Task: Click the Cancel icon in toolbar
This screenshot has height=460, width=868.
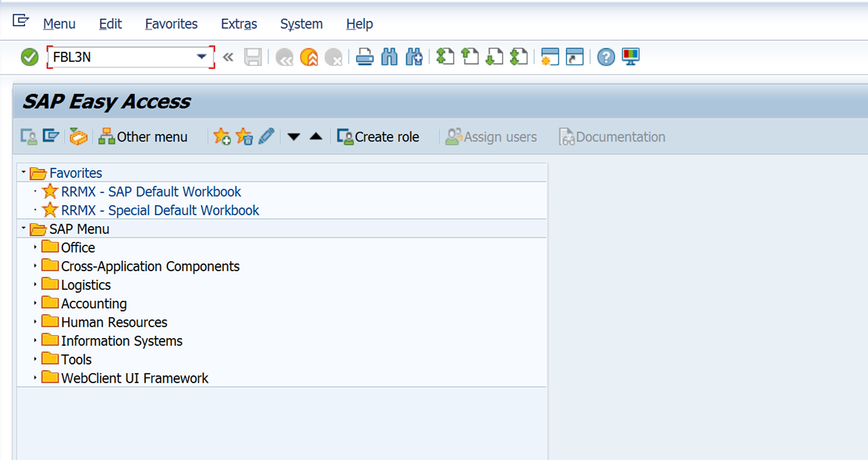Action: point(333,57)
